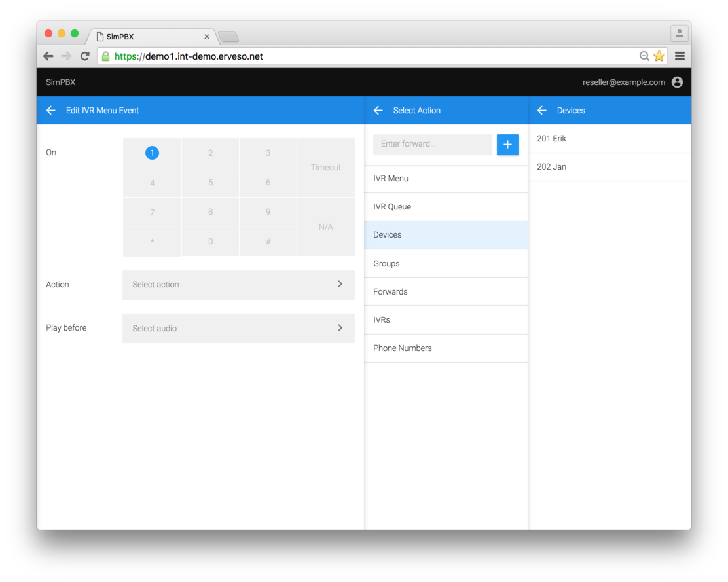Select keypad digit 0
728x582 pixels.
click(210, 242)
